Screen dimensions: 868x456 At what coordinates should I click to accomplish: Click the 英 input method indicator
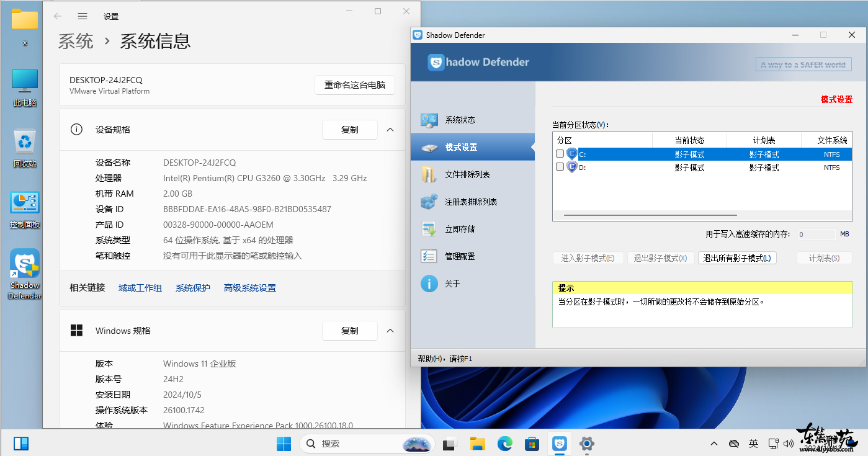(x=753, y=444)
